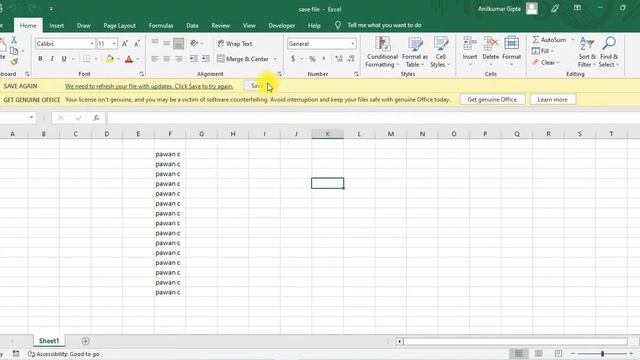Click the Comma Style icon
Viewport: 640px width, 360px height.
click(x=324, y=59)
